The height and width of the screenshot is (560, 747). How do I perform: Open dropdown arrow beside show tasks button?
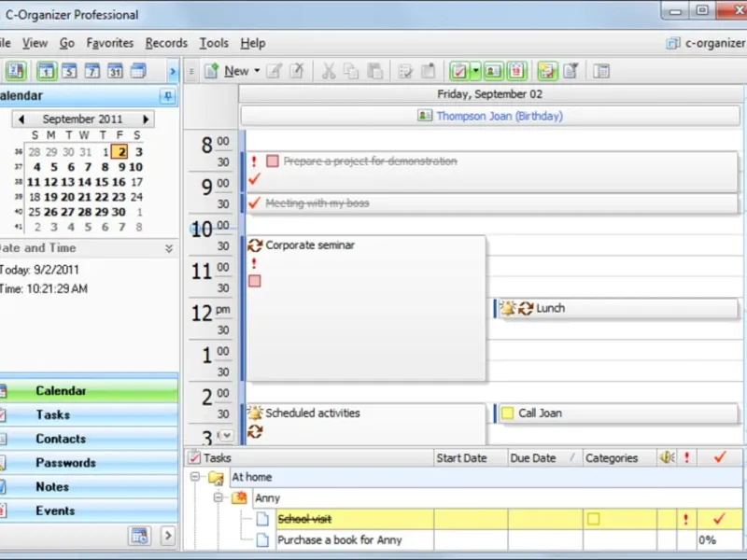pyautogui.click(x=475, y=71)
